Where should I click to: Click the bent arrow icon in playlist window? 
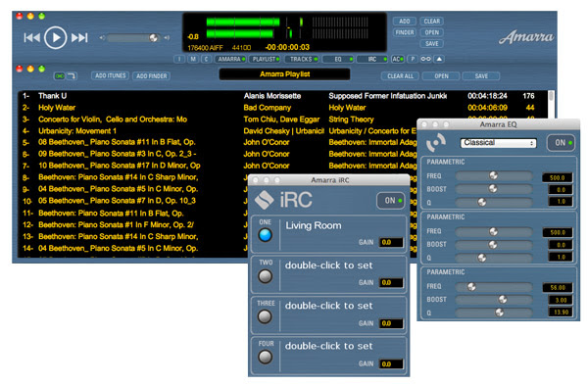pyautogui.click(x=72, y=76)
